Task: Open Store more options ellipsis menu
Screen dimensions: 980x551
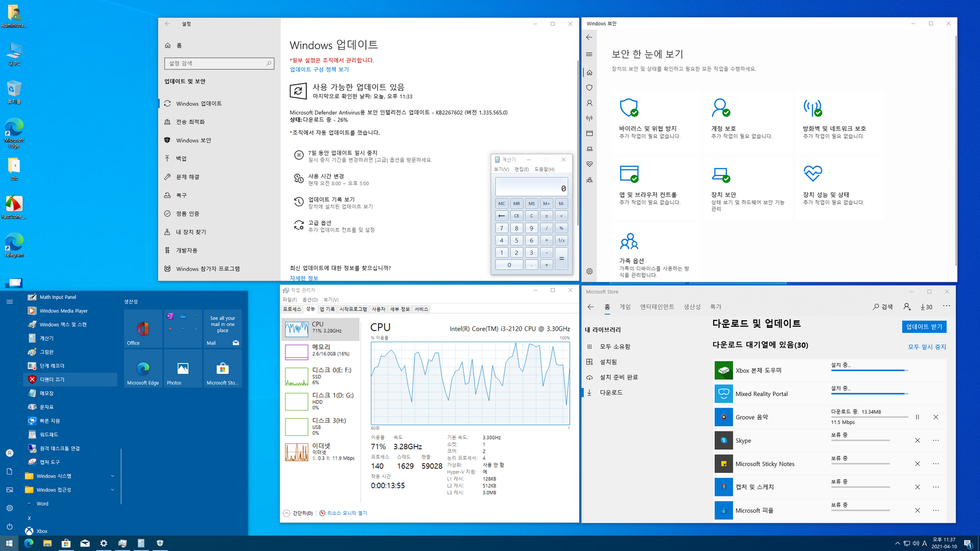Action: (947, 306)
